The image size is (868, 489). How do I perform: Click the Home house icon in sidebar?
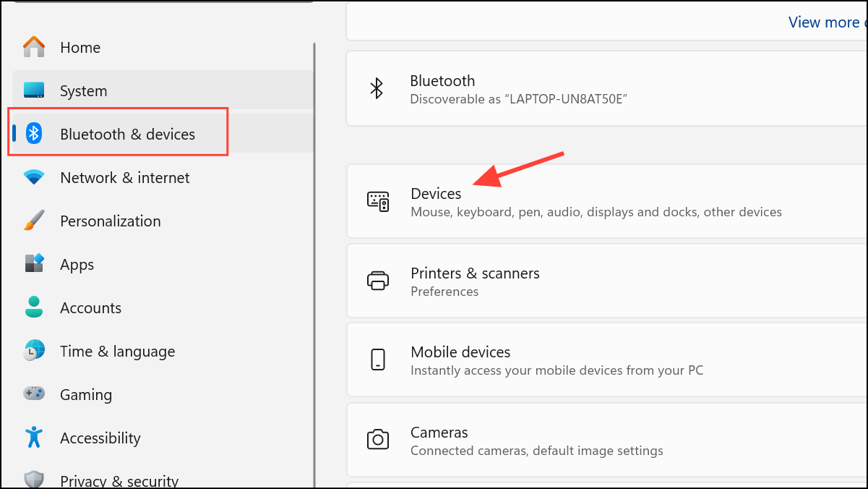34,46
